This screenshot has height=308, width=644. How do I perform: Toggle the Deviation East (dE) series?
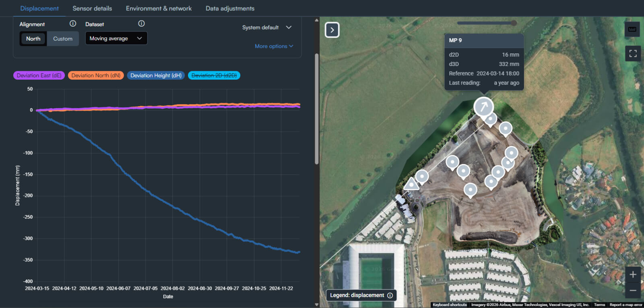click(x=39, y=75)
